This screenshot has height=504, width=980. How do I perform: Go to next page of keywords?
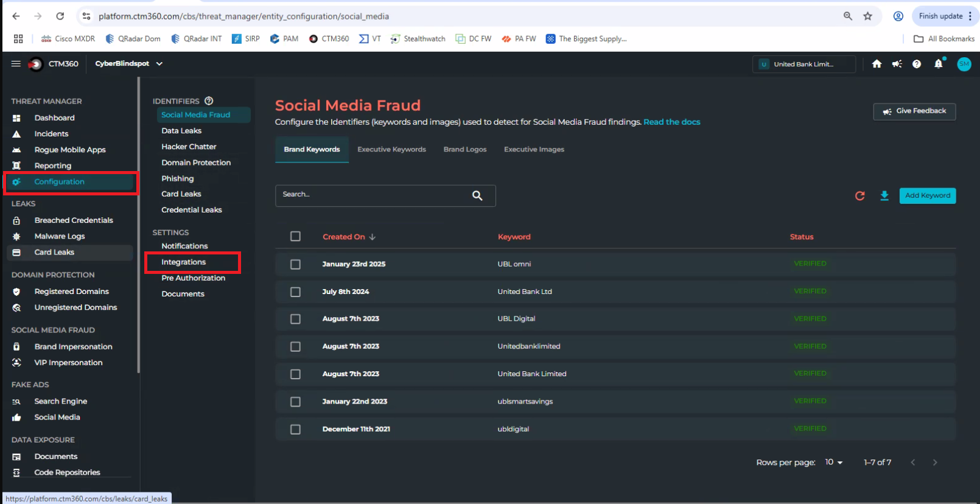(935, 463)
